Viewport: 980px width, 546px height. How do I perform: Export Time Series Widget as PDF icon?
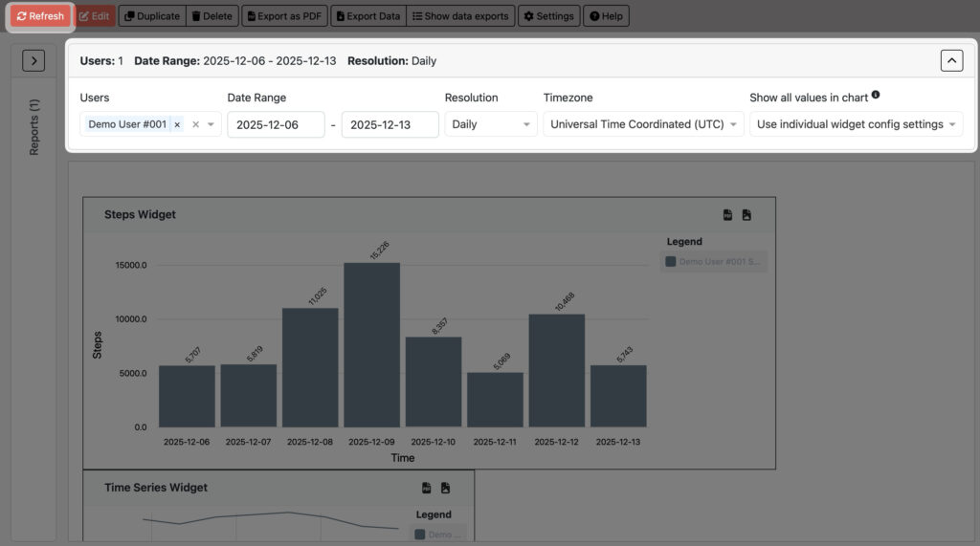pos(427,488)
